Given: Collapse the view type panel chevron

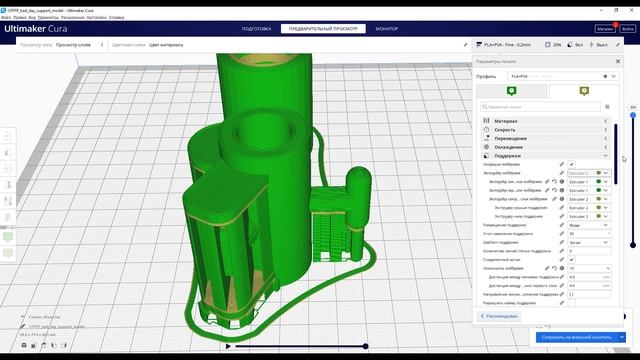Looking at the screenshot, I should click(102, 45).
